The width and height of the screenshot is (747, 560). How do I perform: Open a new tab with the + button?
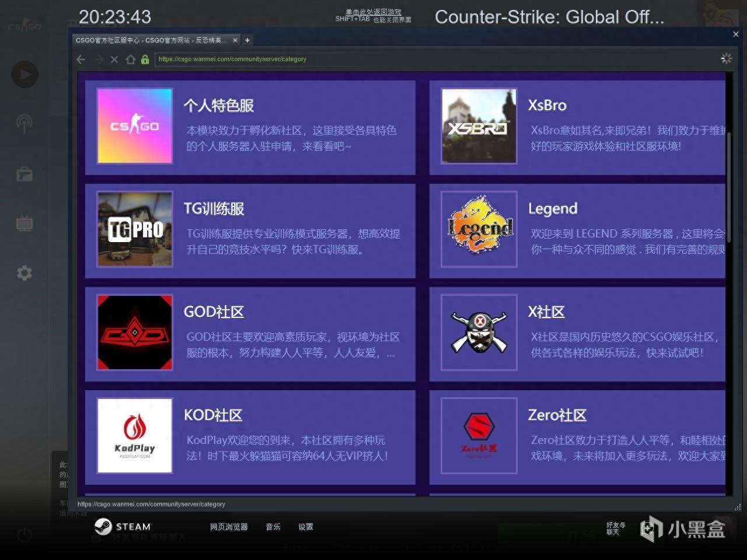click(247, 40)
